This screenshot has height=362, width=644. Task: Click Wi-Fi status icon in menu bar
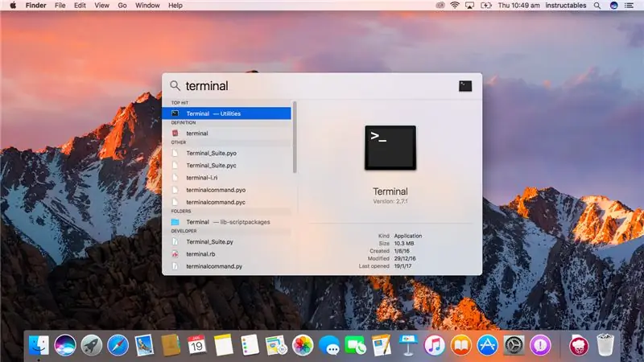point(454,6)
